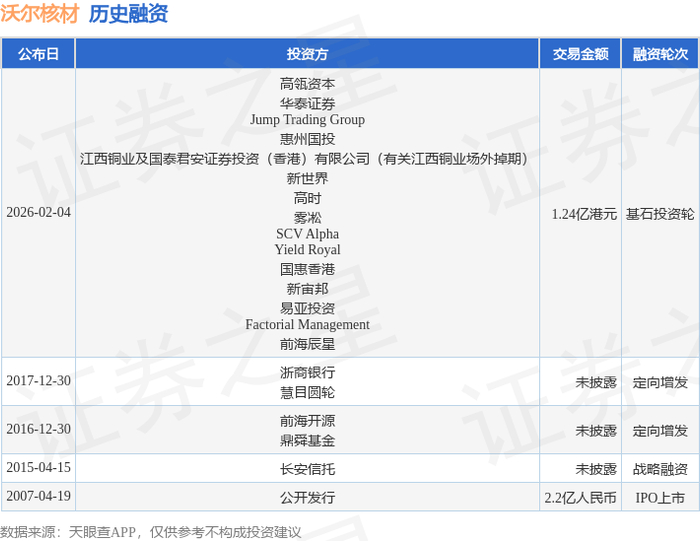The width and height of the screenshot is (700, 541).
Task: Click the date 2017-12-30
Action: pos(38,381)
